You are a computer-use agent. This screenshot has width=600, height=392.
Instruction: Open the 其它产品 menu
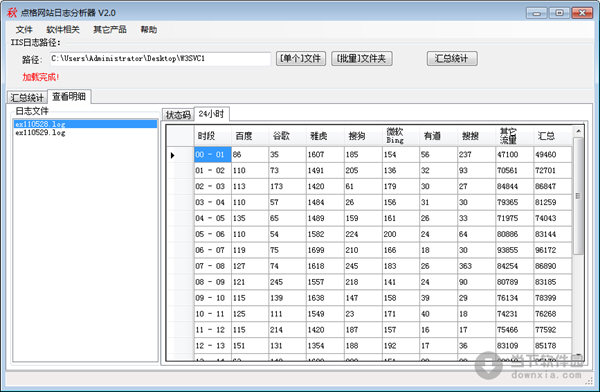(x=110, y=29)
